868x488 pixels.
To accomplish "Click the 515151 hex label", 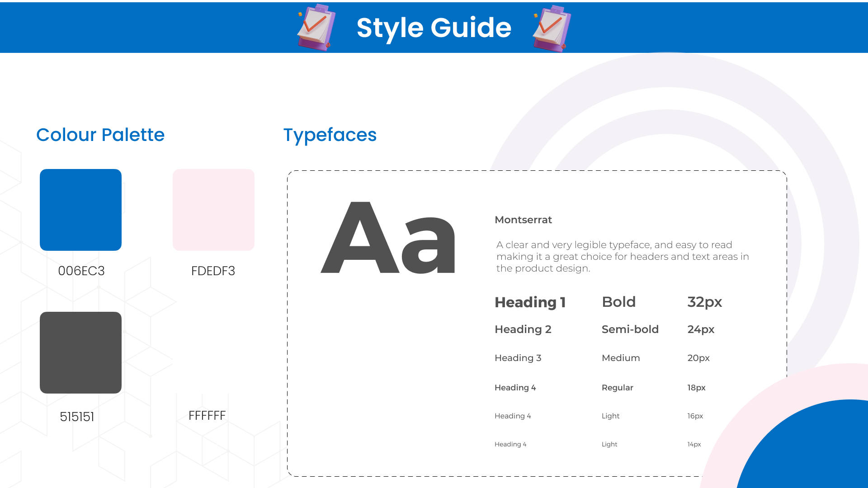I will pyautogui.click(x=77, y=417).
